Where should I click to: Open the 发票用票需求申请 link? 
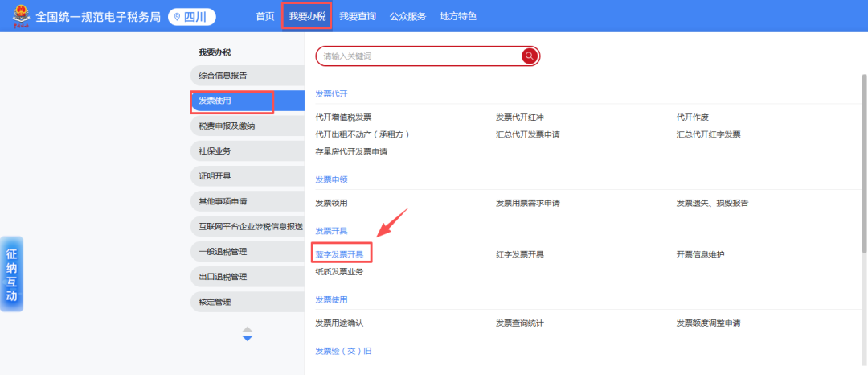point(528,204)
